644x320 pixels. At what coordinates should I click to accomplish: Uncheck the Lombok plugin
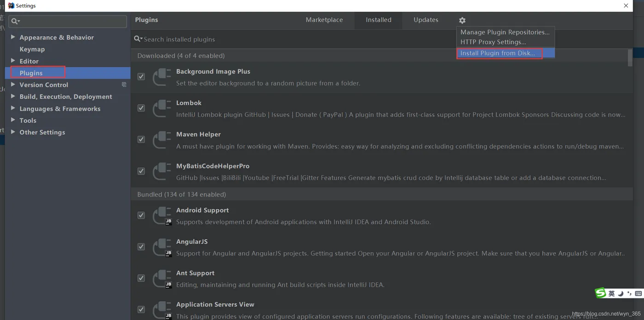coord(141,108)
